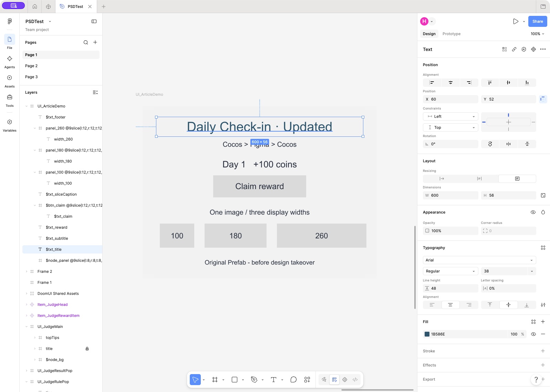Select the Text tool
The width and height of the screenshot is (550, 392).
(274, 380)
